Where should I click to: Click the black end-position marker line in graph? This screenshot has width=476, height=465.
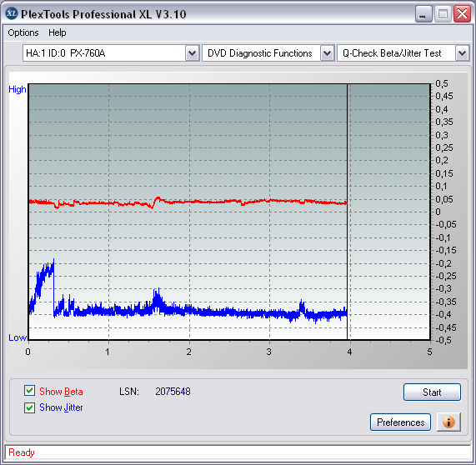click(347, 212)
